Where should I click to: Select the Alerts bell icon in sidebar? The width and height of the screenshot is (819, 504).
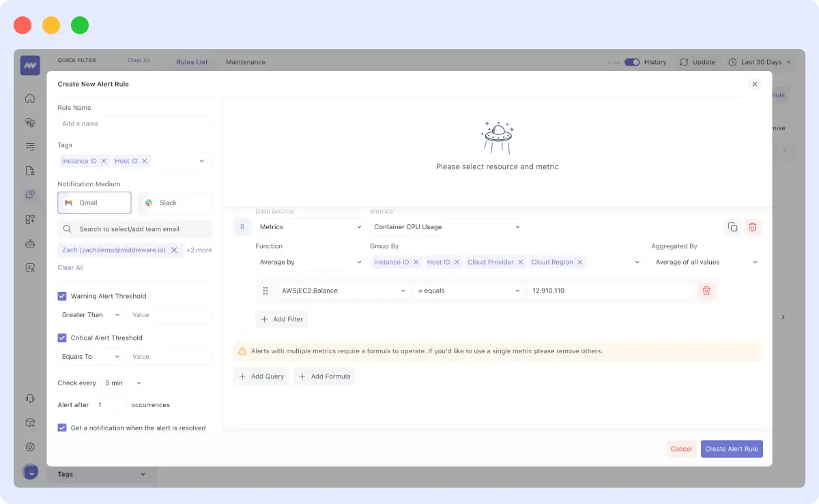(29, 194)
